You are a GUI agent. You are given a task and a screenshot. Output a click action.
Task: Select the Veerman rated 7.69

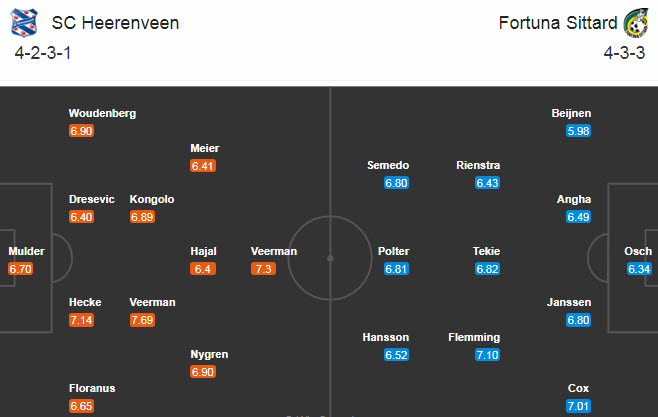[152, 302]
